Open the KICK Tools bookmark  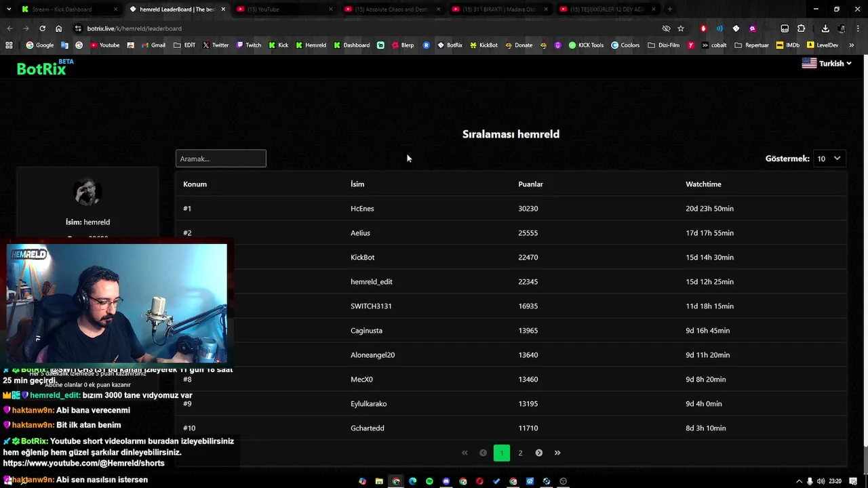pos(586,45)
